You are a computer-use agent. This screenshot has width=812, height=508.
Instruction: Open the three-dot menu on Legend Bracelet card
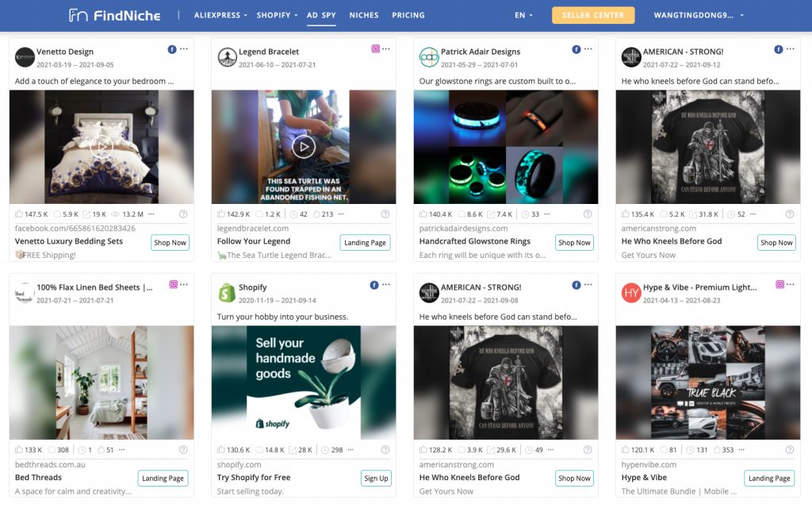(x=386, y=49)
